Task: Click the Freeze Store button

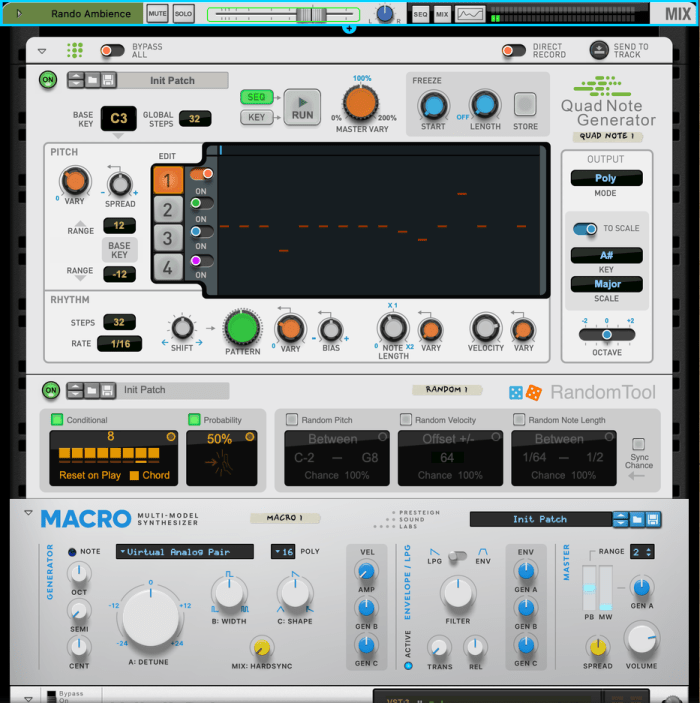Action: pos(525,104)
